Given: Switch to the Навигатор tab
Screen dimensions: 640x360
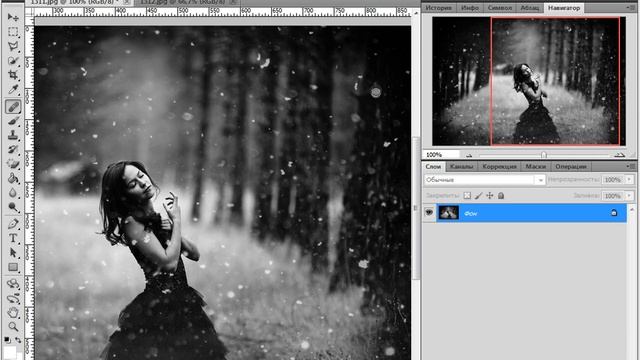Looking at the screenshot, I should click(564, 8).
